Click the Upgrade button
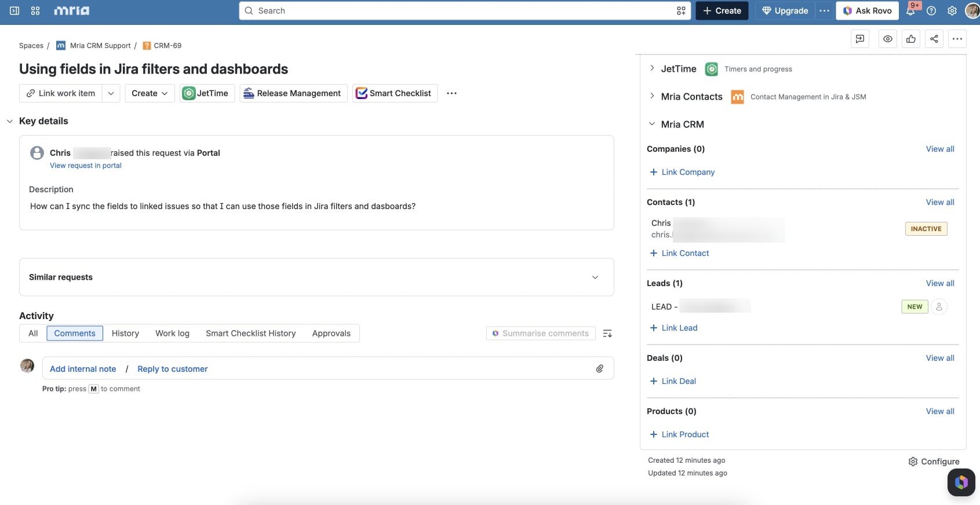The image size is (980, 505). pos(785,10)
